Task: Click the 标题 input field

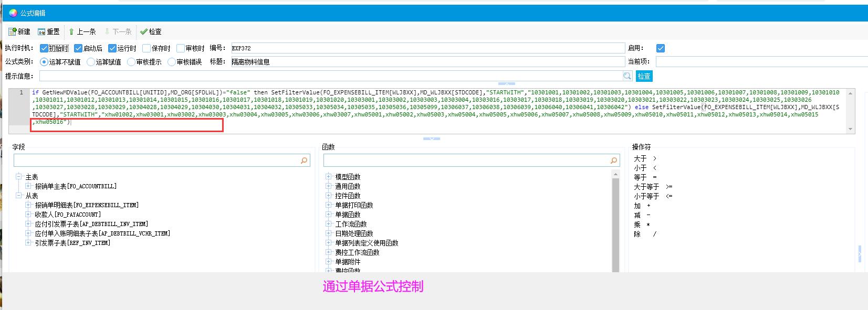Action: coord(427,62)
